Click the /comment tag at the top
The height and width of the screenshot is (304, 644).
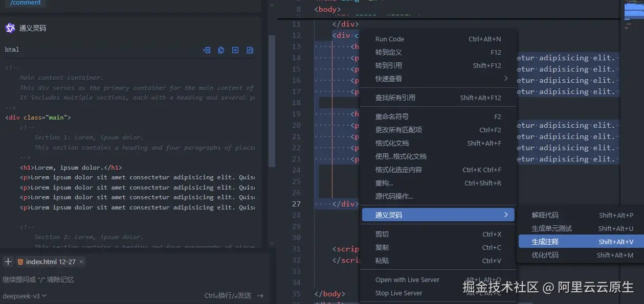[x=25, y=3]
